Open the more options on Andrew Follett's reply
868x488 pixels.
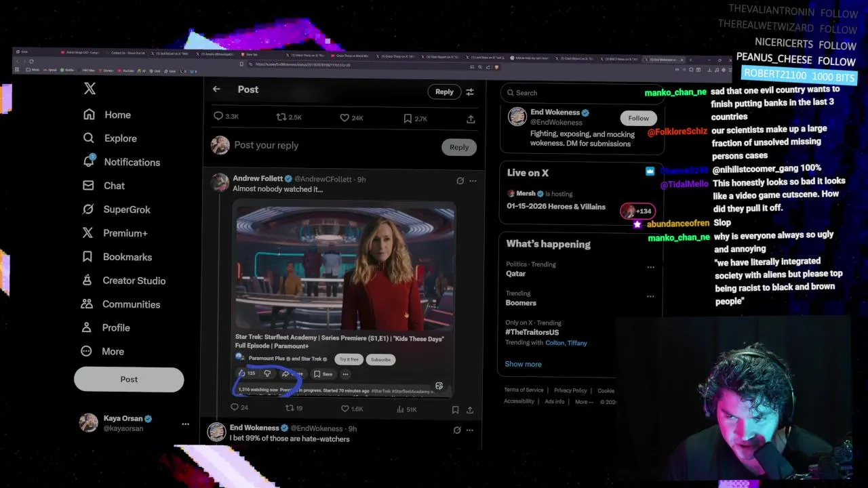pyautogui.click(x=473, y=181)
